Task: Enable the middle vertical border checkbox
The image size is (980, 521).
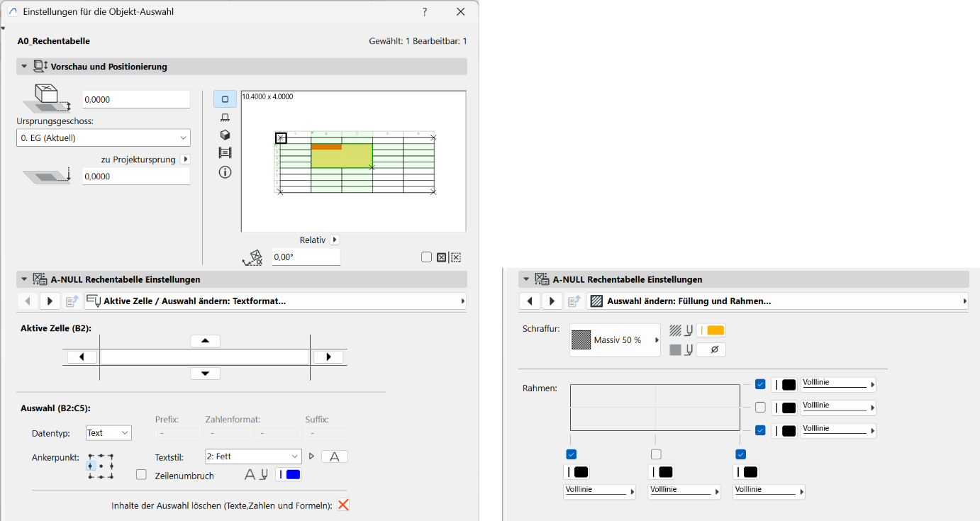Action: coord(656,454)
